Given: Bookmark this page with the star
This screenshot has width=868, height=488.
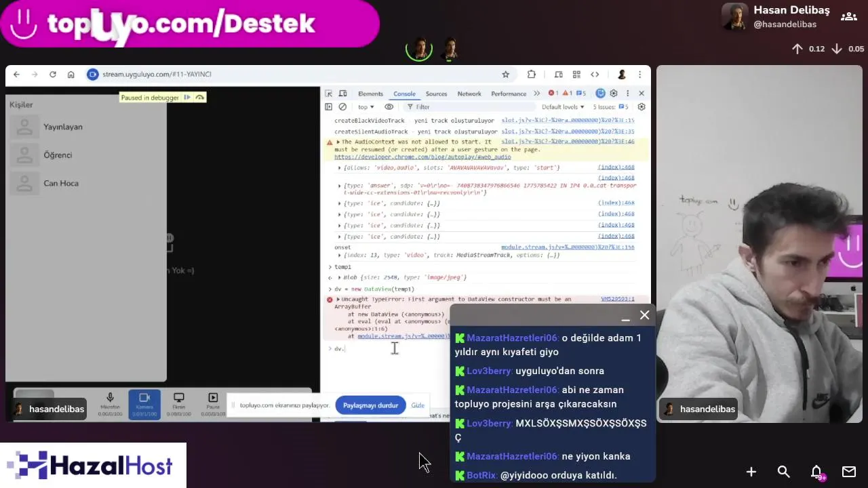Looking at the screenshot, I should [505, 75].
